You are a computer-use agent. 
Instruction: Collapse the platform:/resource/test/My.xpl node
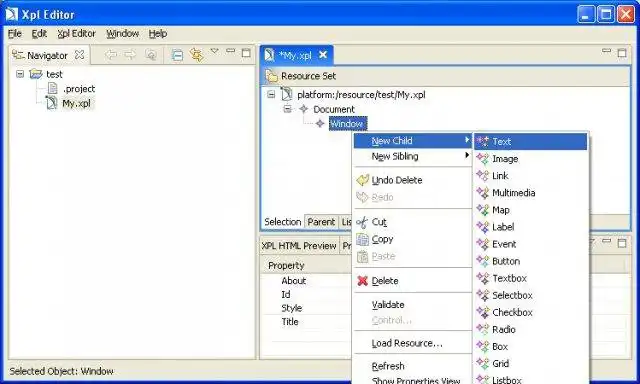(271, 94)
